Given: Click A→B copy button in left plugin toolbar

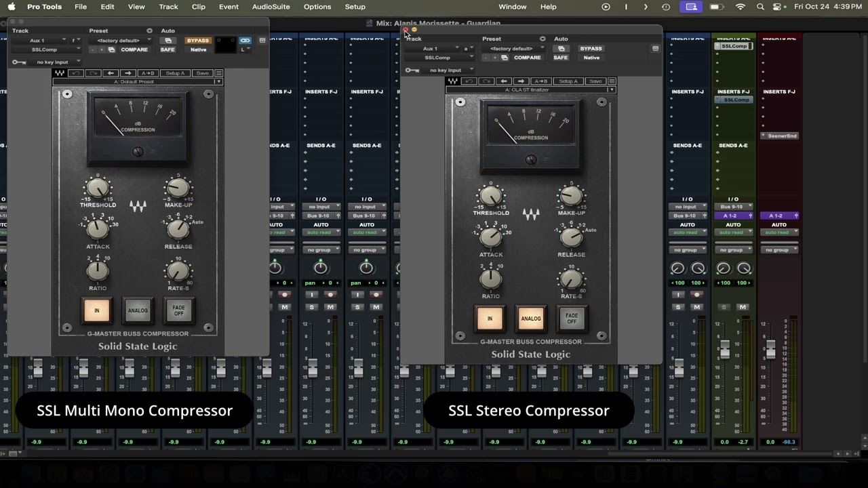Looking at the screenshot, I should (x=148, y=73).
